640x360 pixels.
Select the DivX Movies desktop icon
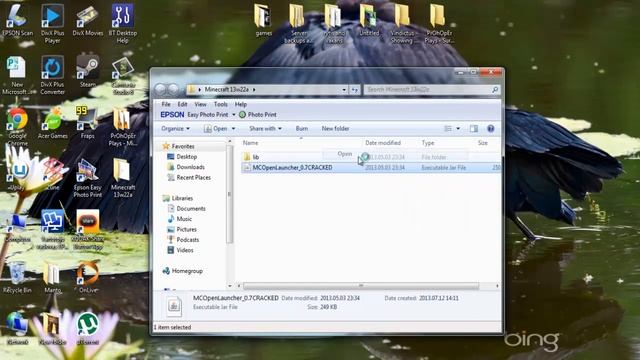[x=88, y=20]
